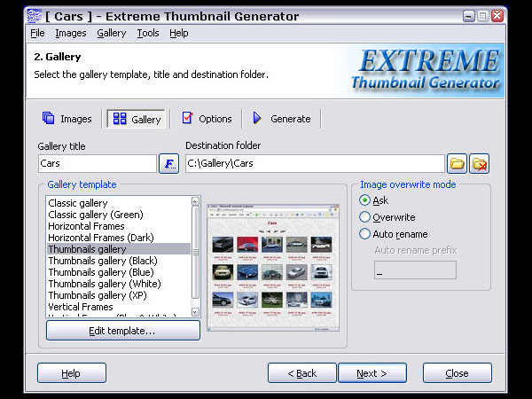This screenshot has height=399, width=532.
Task: Click the template list scrollbar thumb
Action: (195, 252)
